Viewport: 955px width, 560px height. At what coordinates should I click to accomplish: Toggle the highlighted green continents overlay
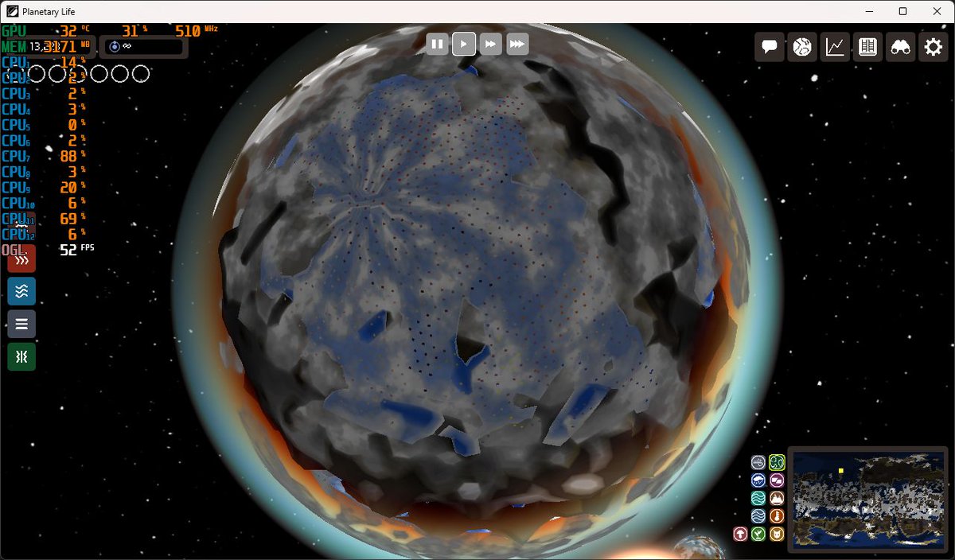778,462
